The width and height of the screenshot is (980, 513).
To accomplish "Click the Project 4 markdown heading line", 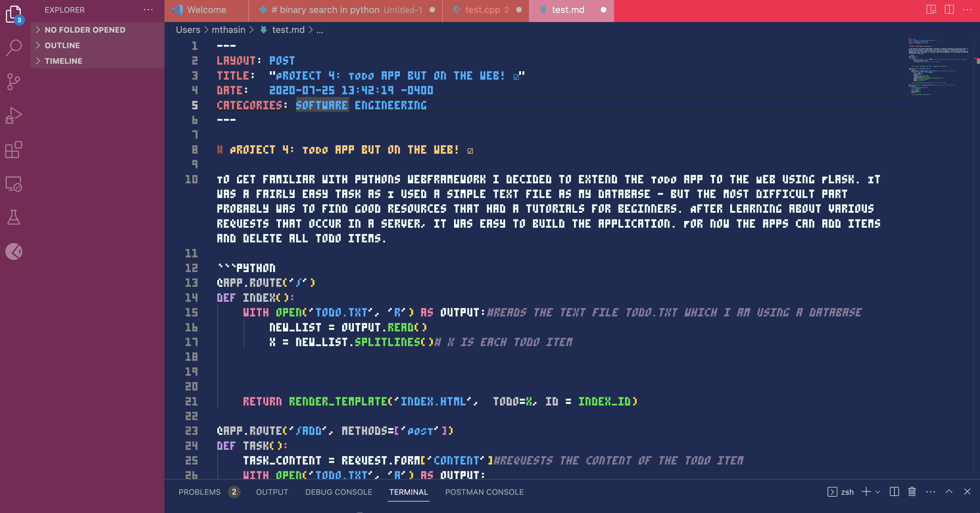I will click(x=345, y=150).
